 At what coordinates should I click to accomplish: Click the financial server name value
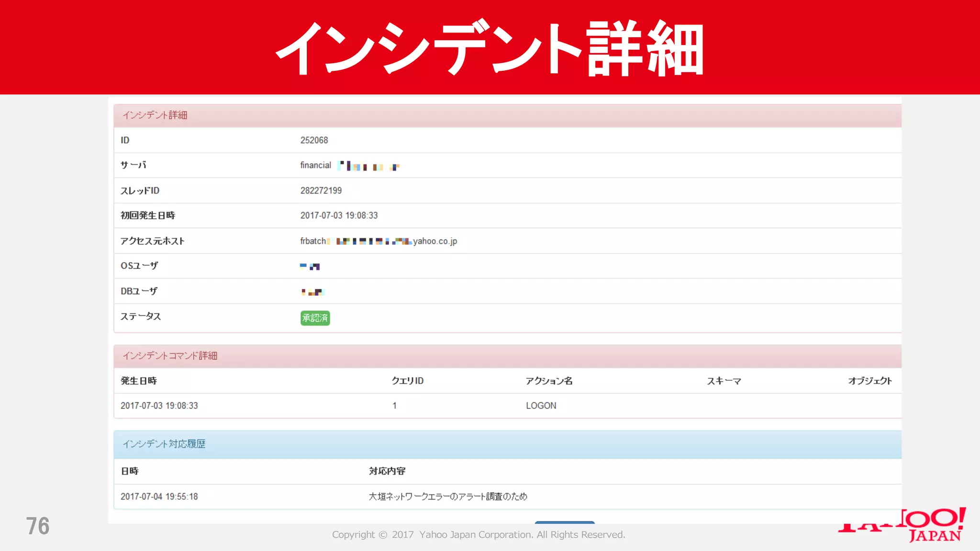coord(316,165)
